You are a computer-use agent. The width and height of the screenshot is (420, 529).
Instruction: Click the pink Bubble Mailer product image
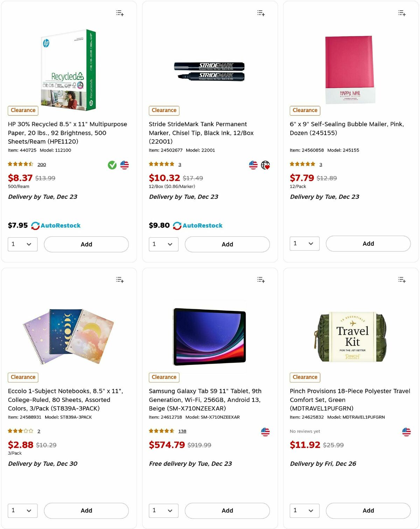tap(350, 69)
